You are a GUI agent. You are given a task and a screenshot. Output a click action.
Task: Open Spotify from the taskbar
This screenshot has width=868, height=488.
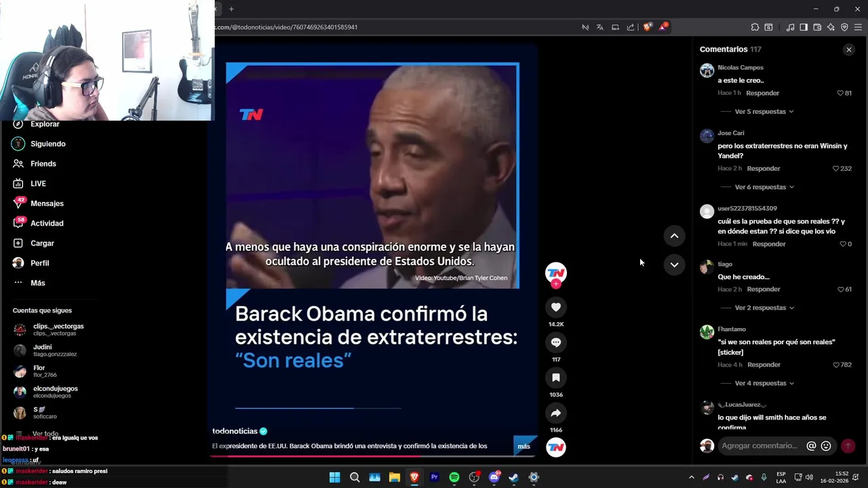click(454, 477)
